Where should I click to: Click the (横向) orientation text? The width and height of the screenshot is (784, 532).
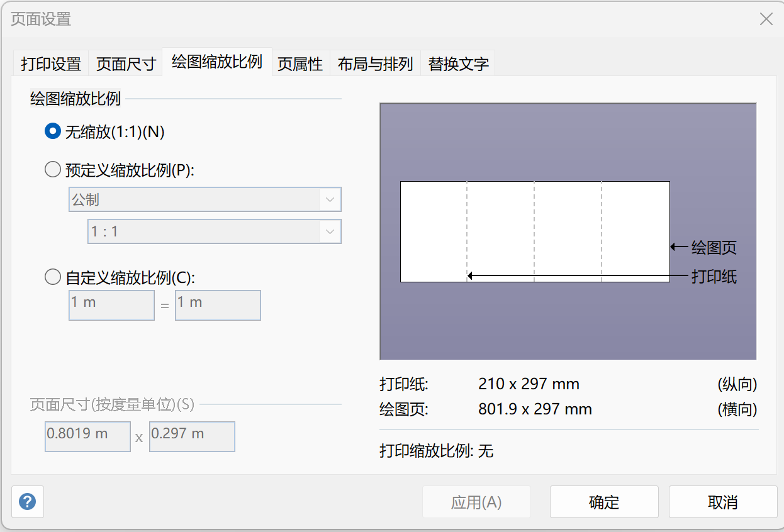(x=737, y=410)
